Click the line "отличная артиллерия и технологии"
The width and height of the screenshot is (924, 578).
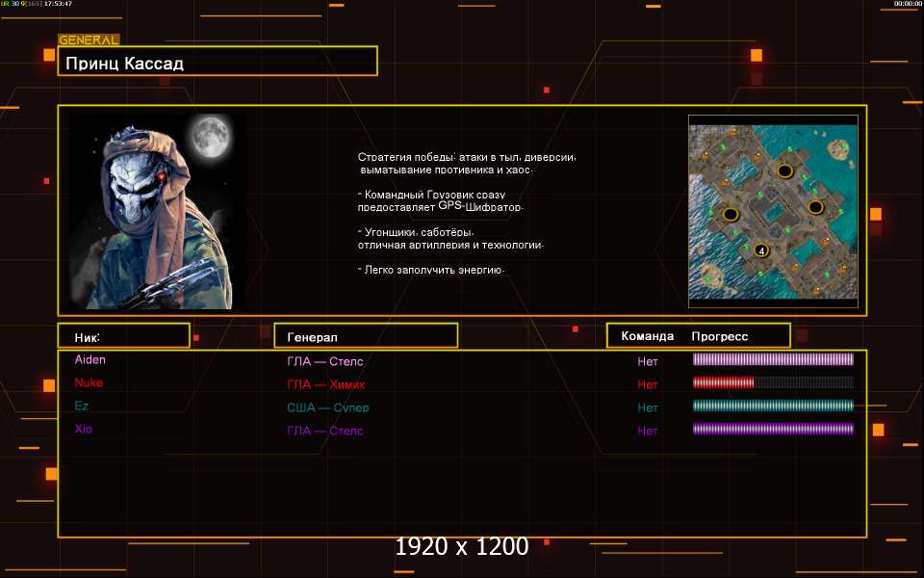tap(450, 245)
